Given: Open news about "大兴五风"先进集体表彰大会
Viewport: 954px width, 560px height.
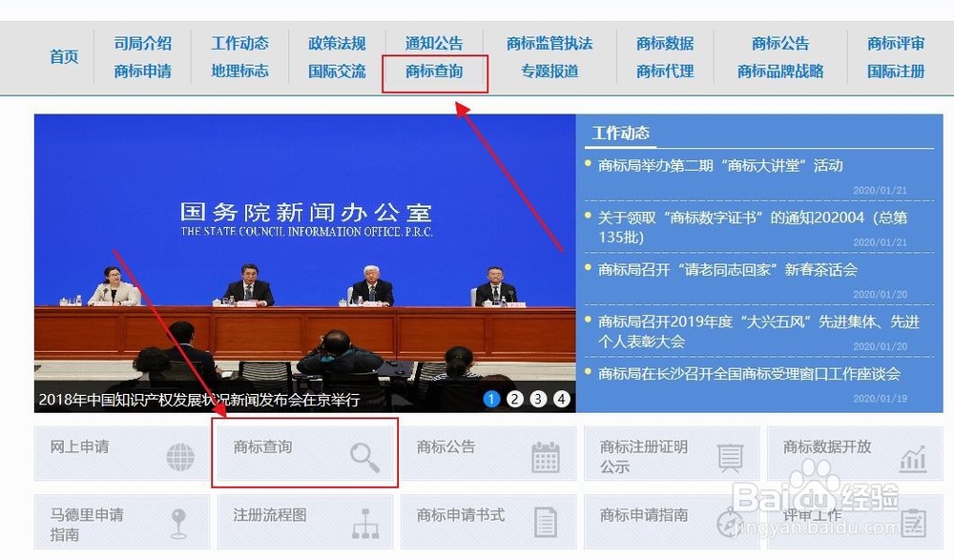Looking at the screenshot, I should (758, 331).
